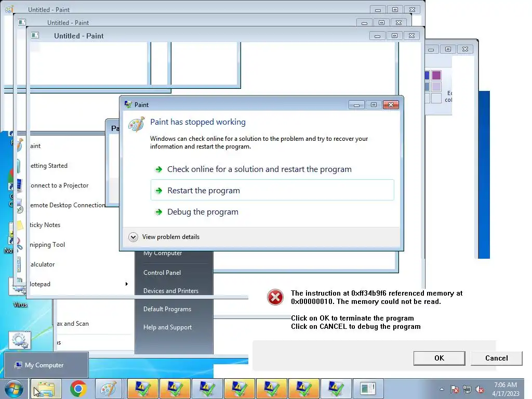Minimize the Paint crash dialog
Viewport: 532px width, 399px height.
point(356,105)
